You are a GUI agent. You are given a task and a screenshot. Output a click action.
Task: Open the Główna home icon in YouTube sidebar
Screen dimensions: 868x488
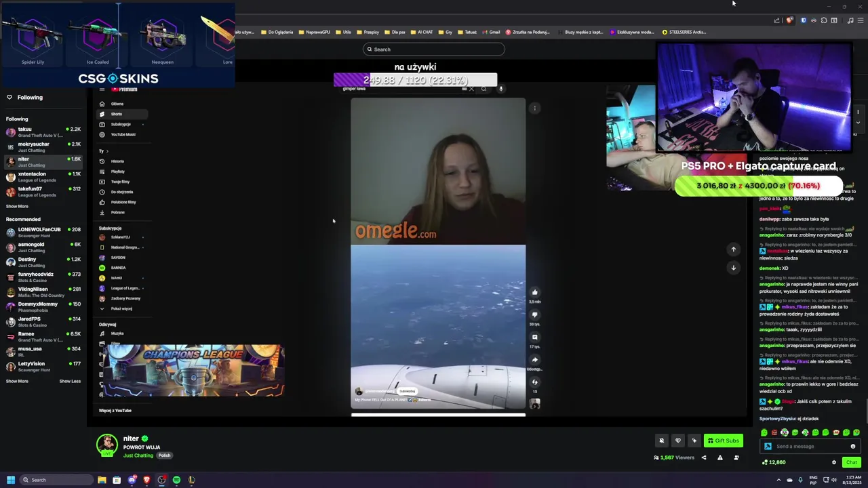tap(102, 104)
